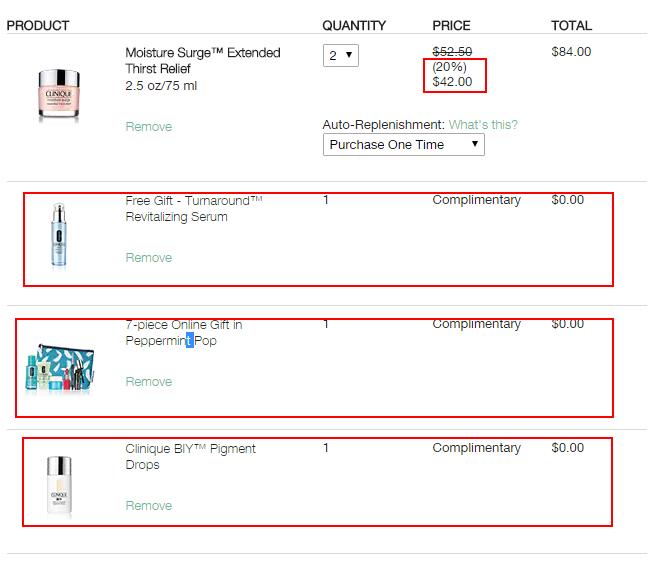Click the BIY Pigment Drops bottle image

(59, 485)
